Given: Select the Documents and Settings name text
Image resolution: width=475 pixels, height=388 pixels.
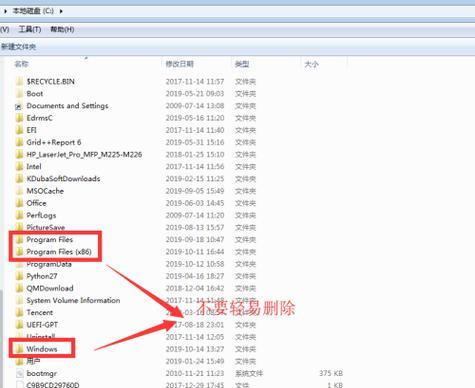Looking at the screenshot, I should pos(67,106).
